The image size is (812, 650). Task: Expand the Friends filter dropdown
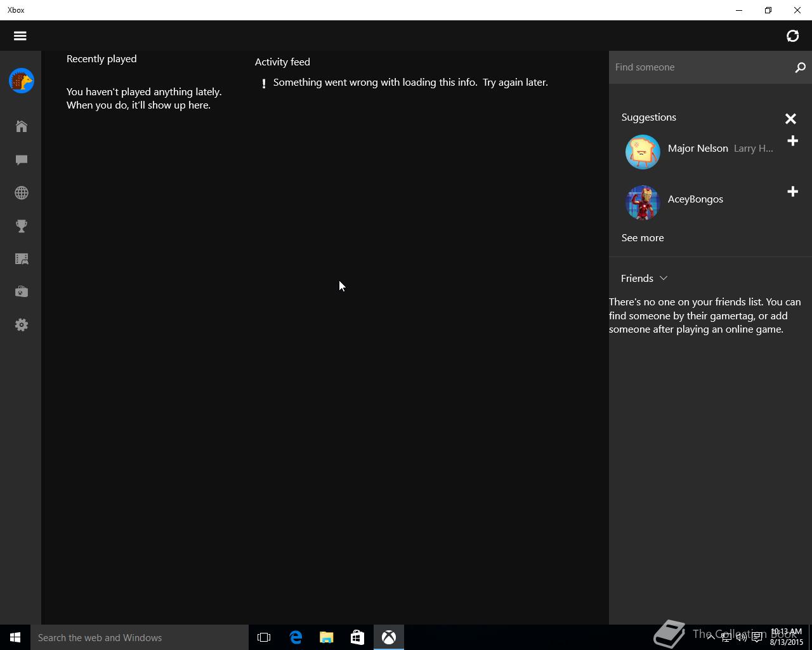[x=645, y=278]
